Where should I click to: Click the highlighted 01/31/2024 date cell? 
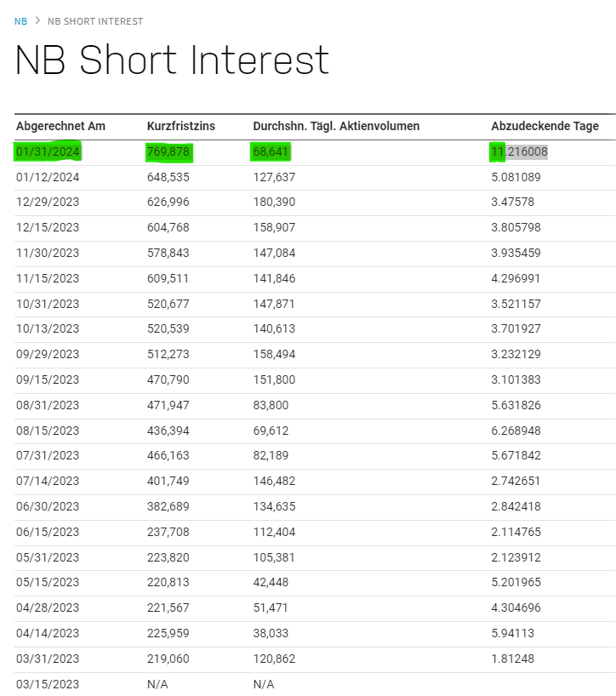(47, 151)
